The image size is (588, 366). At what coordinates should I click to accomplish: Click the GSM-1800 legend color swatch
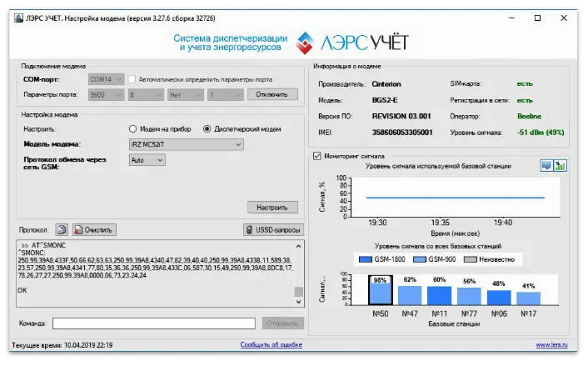tap(366, 259)
